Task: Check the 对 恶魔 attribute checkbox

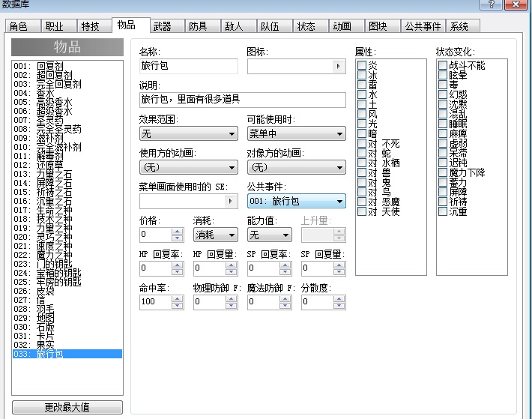Action: click(x=362, y=202)
